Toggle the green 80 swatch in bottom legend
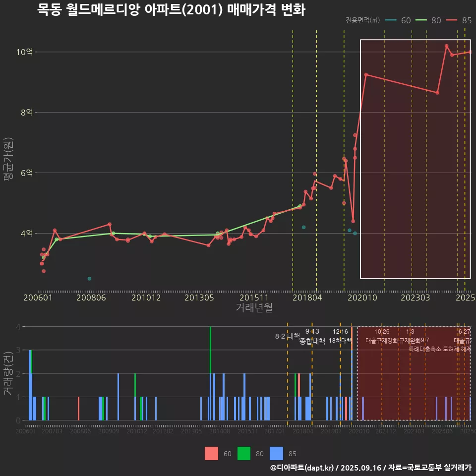 coord(244,453)
